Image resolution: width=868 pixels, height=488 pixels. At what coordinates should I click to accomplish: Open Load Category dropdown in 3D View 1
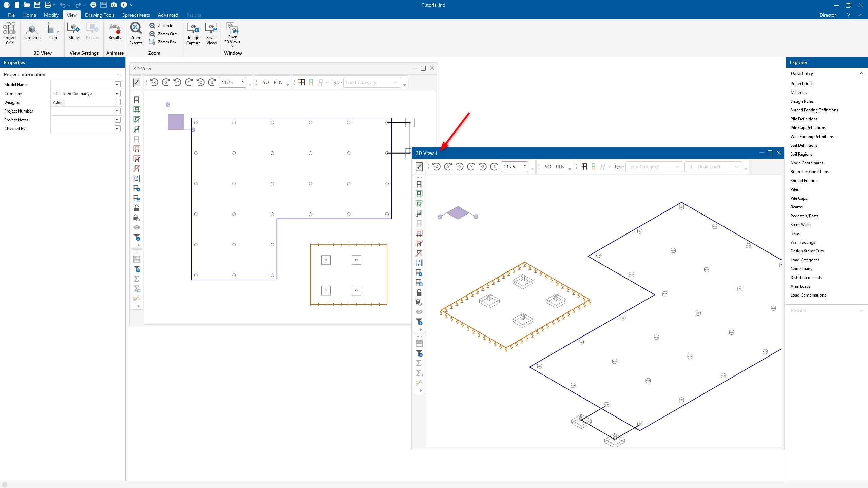653,167
